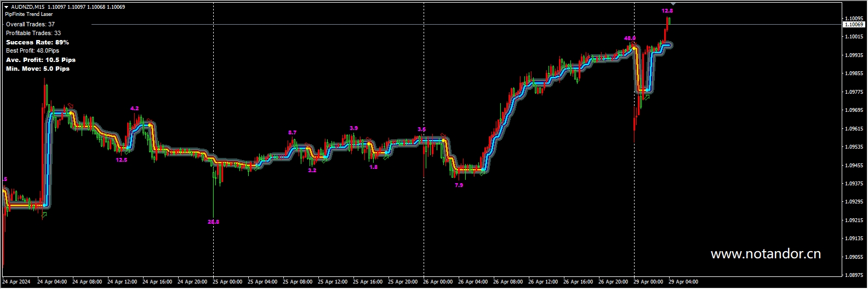The height and width of the screenshot is (289, 868).
Task: Click the 26 Apr 00:00 time axis label
Action: 438,282
